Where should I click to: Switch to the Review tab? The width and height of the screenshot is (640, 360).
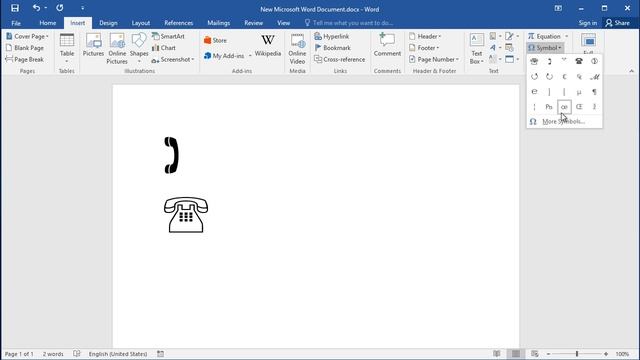pos(253,23)
